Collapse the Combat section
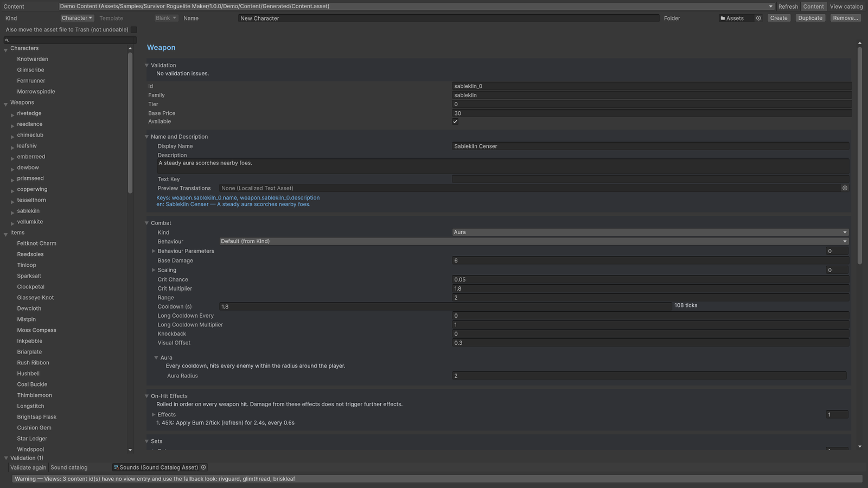This screenshot has height=488, width=868. [146, 223]
